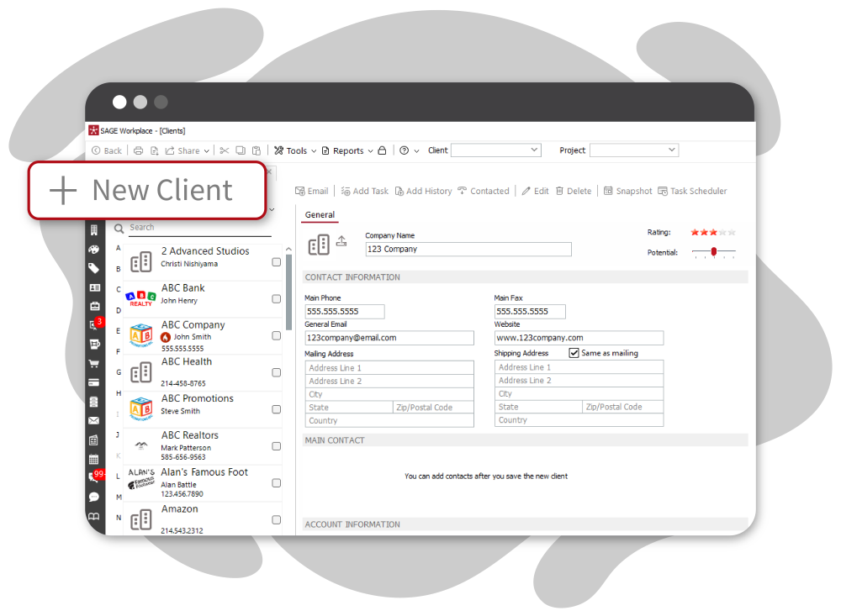Click the Delete button
The width and height of the screenshot is (841, 616).
point(574,191)
